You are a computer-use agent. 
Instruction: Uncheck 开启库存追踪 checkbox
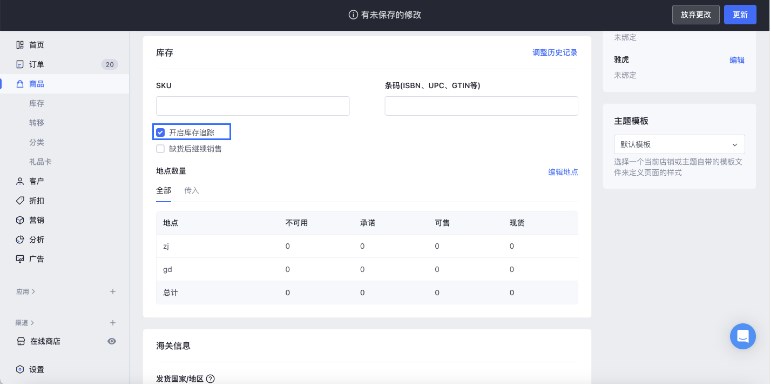point(160,132)
